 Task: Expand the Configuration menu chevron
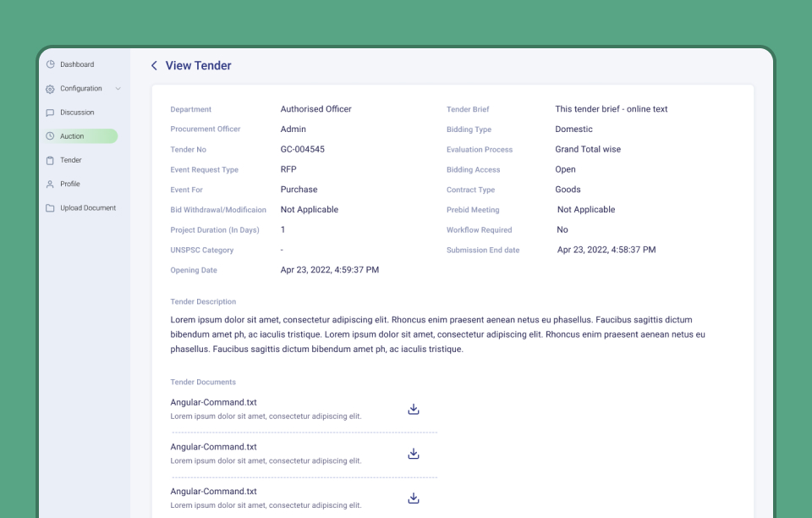pyautogui.click(x=118, y=89)
